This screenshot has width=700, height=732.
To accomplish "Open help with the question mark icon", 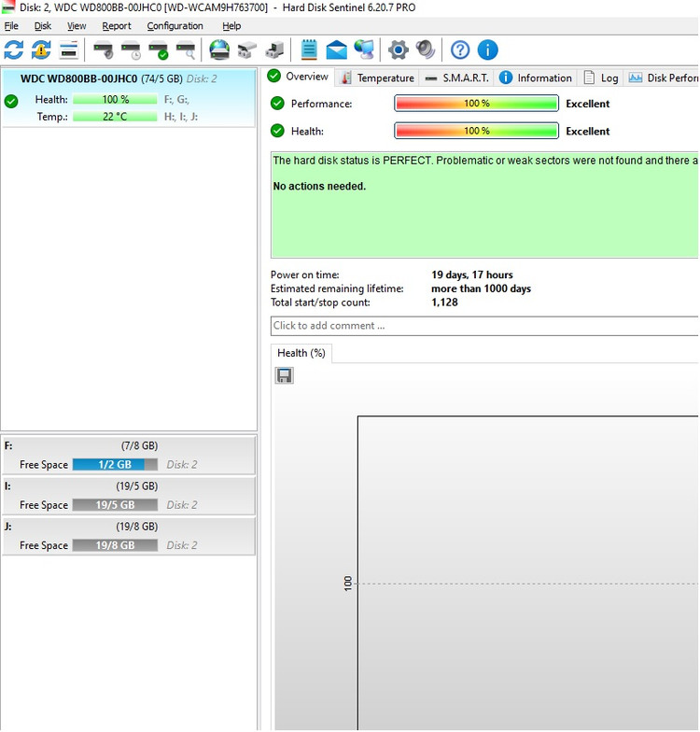I will 460,50.
